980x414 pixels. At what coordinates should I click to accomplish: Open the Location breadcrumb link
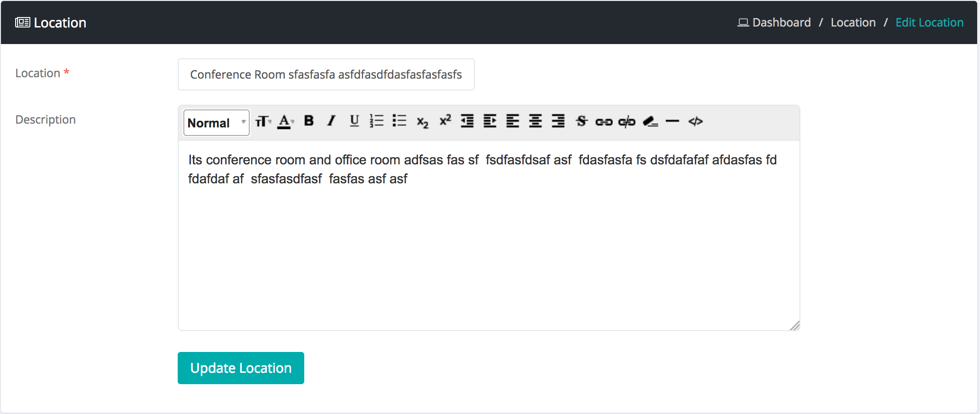coord(853,22)
